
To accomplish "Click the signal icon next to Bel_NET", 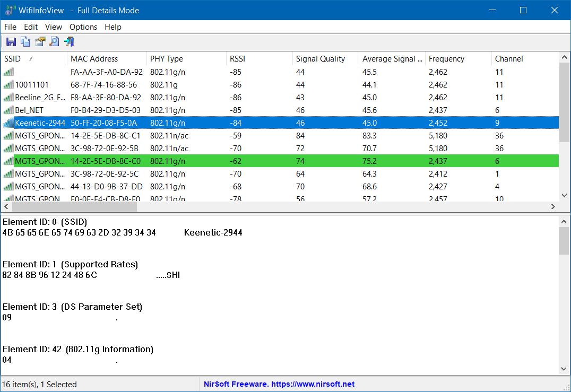I will (8, 110).
